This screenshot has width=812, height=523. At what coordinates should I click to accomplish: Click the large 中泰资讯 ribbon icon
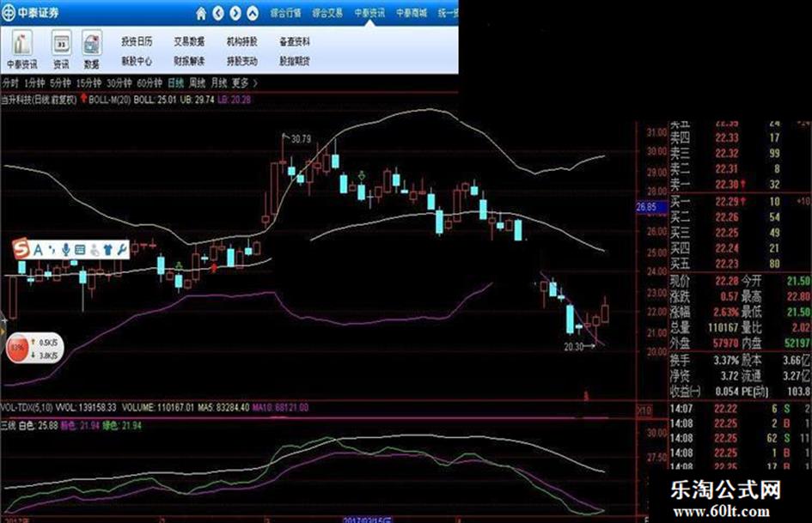21,49
